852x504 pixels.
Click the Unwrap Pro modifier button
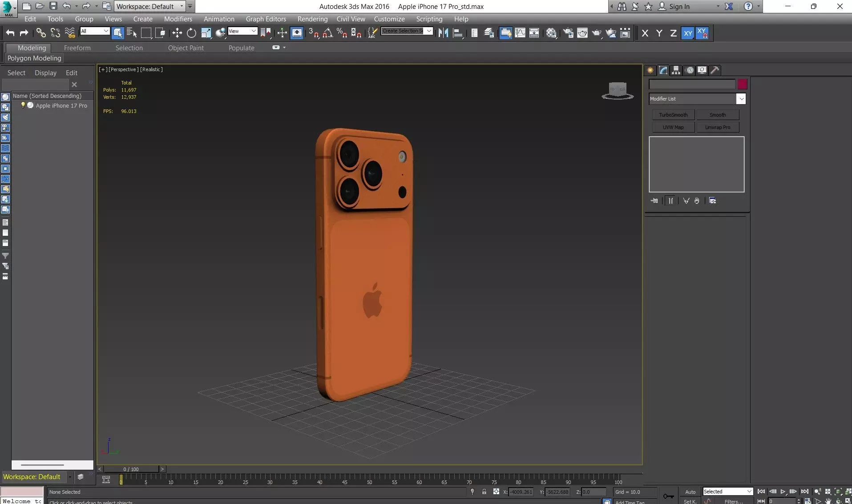(x=718, y=127)
